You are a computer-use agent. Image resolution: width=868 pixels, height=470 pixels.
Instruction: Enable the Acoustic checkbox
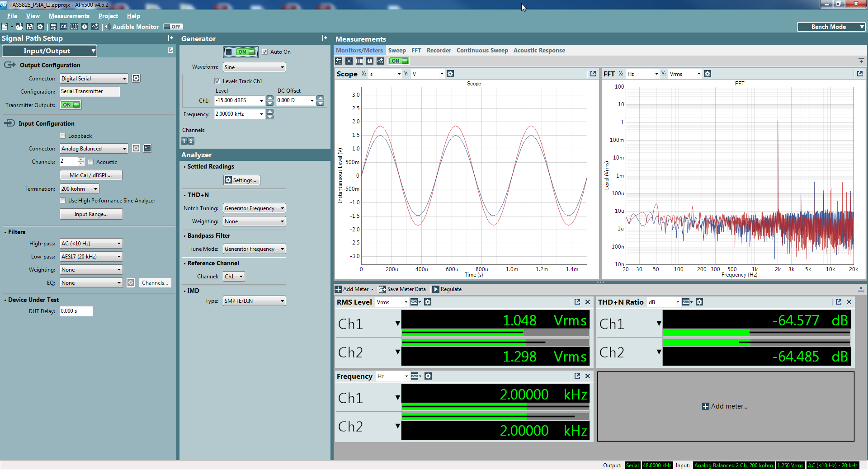[91, 162]
